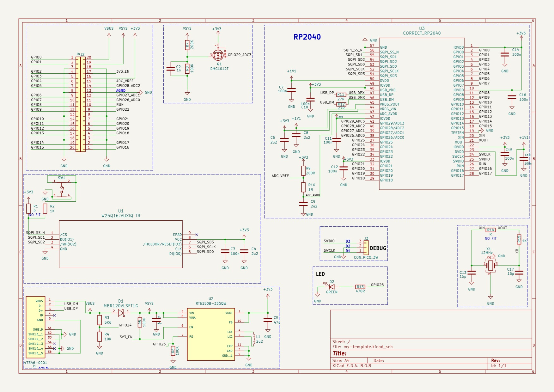554x392 pixels.
Task: Click the J3 debug connector symbol
Action: (366, 248)
